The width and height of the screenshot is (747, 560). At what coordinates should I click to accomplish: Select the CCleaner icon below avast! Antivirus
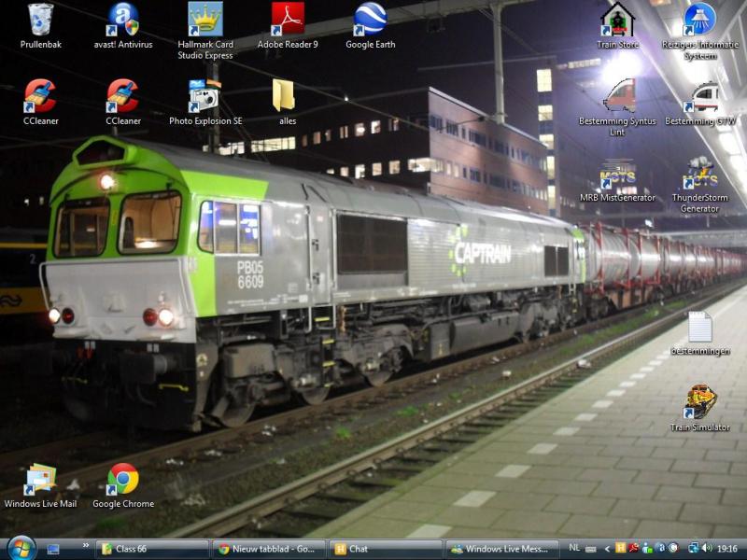click(123, 103)
